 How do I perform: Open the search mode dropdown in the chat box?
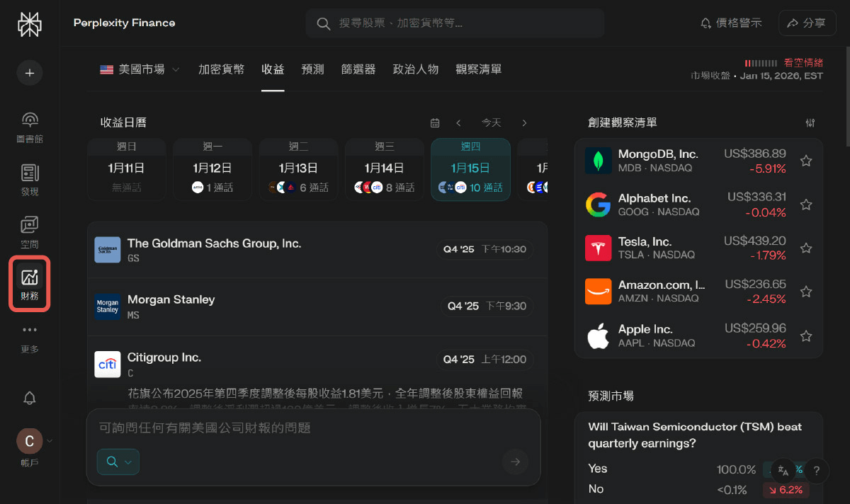(x=118, y=460)
